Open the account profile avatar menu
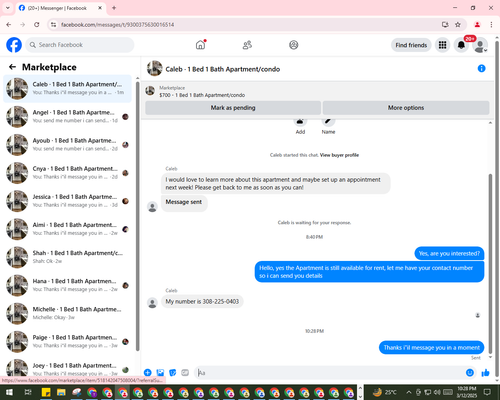This screenshot has height=400, width=500. point(480,45)
